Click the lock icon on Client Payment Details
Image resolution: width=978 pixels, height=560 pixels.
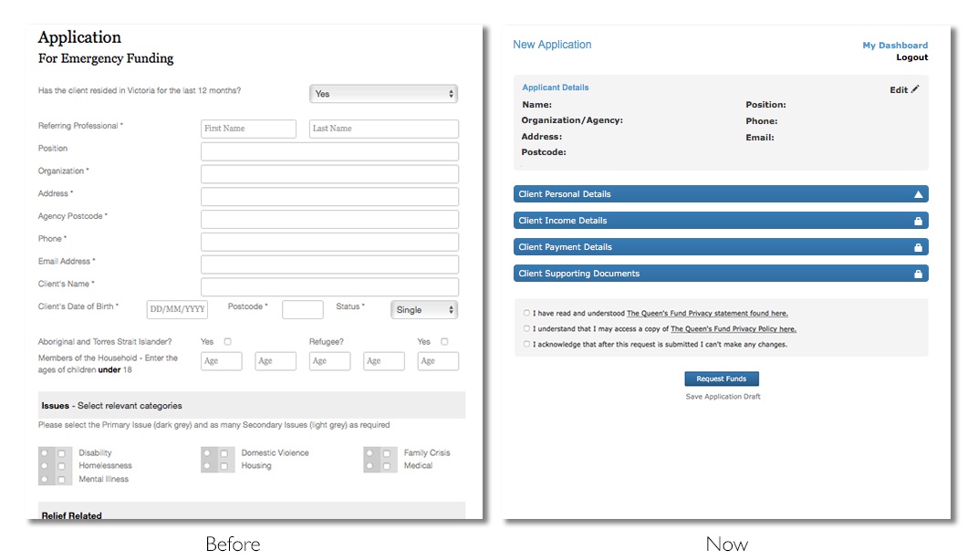click(919, 247)
